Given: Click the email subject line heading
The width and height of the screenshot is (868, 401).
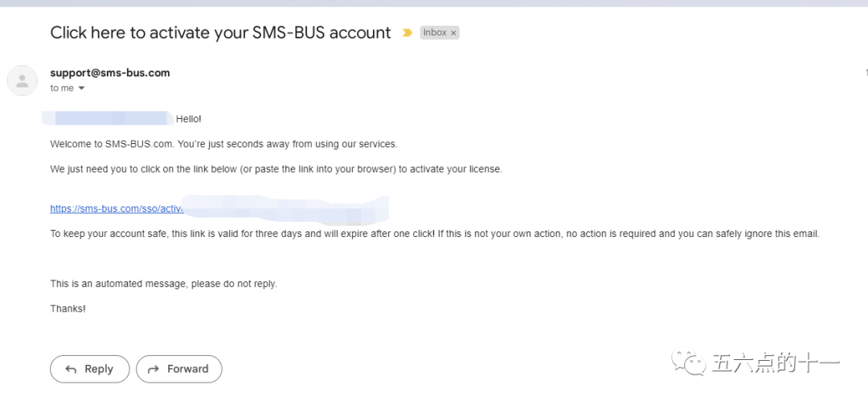Looking at the screenshot, I should tap(220, 33).
